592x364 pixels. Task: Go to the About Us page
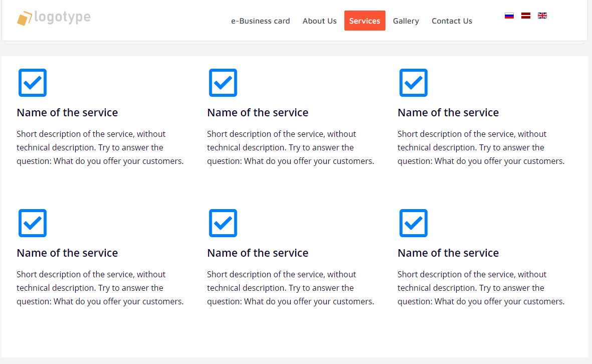point(319,21)
